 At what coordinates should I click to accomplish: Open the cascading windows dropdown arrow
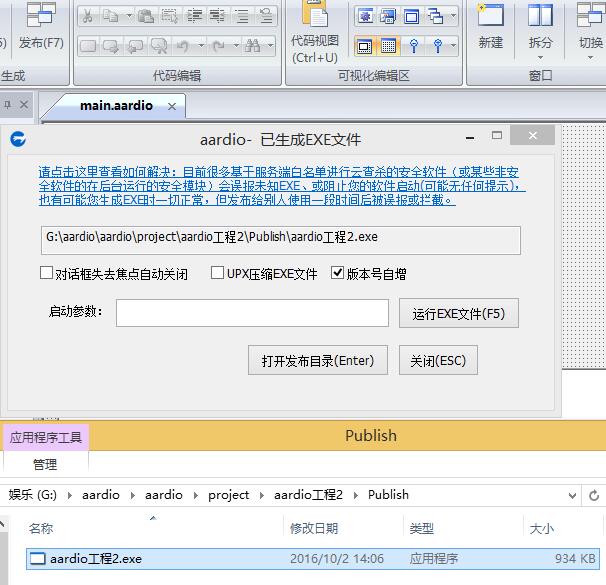click(453, 16)
